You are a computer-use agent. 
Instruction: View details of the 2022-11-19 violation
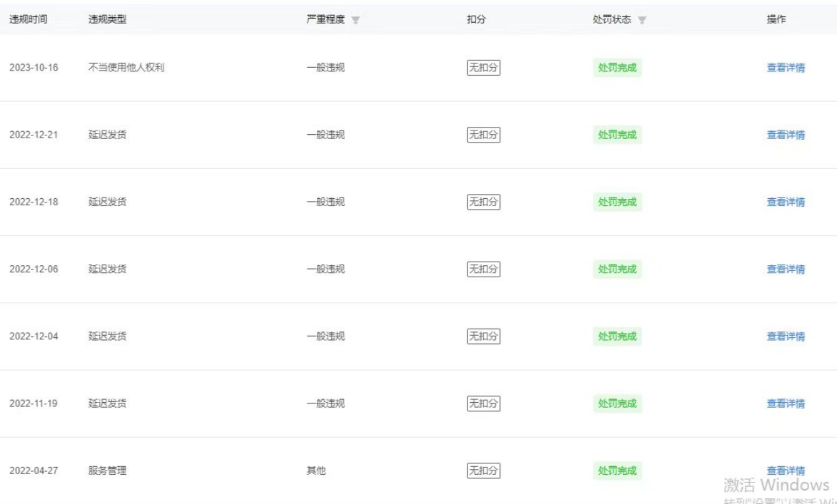[786, 403]
